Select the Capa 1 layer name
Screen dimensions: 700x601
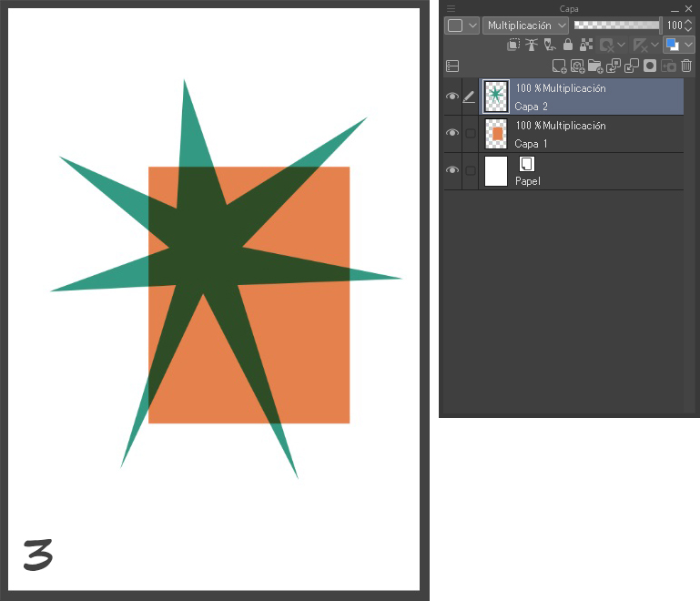(x=532, y=144)
